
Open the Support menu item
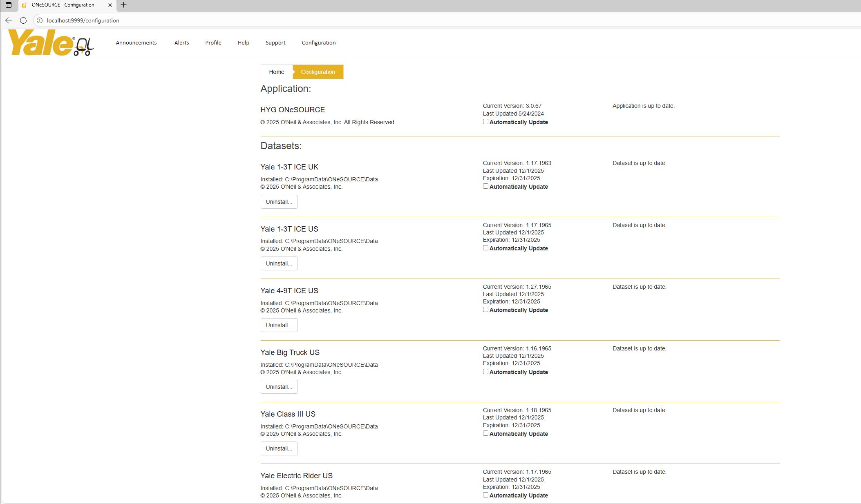pyautogui.click(x=275, y=42)
